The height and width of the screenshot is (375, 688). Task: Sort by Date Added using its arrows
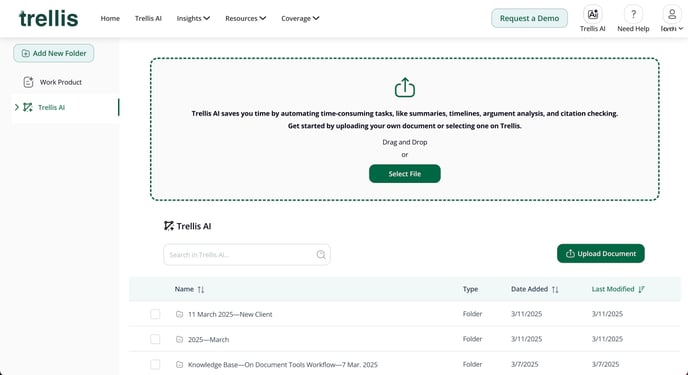[x=555, y=289]
